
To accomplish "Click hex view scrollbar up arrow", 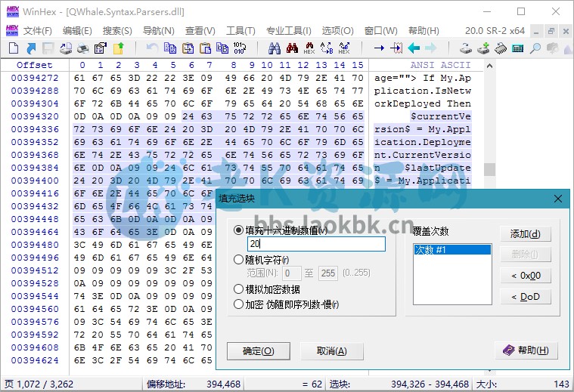I will (489, 66).
